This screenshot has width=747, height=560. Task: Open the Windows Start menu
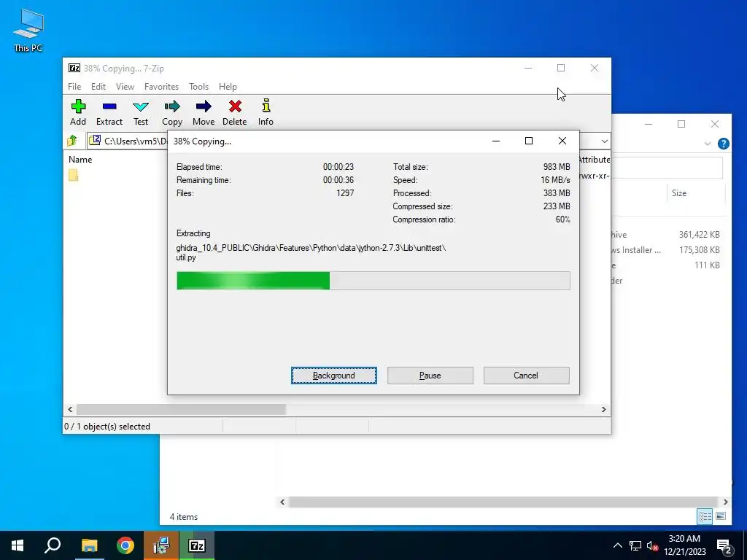(18, 545)
